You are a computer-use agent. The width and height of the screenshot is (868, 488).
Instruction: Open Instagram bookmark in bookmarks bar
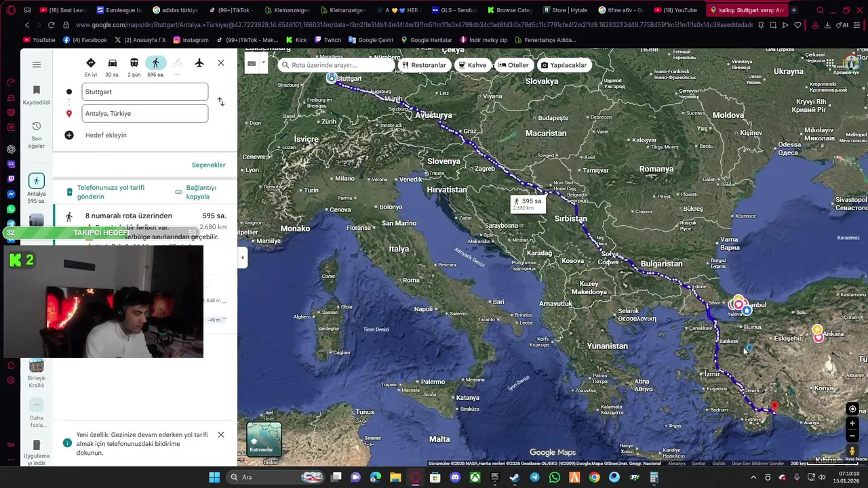click(x=191, y=40)
